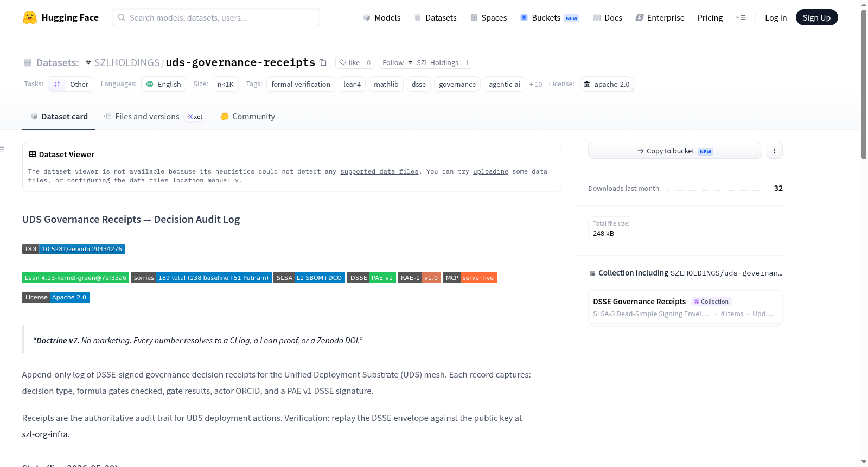Focus the search models input field
Screen dimensions: 868x467
click(216, 17)
